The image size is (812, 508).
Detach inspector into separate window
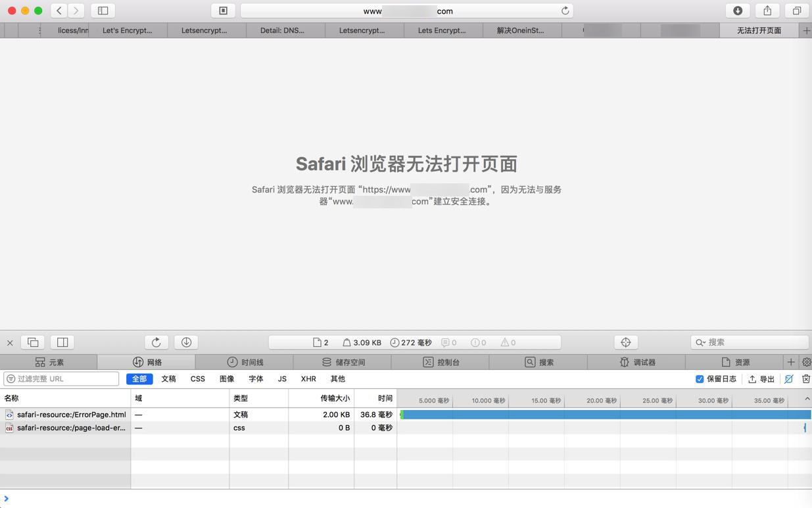pyautogui.click(x=33, y=342)
